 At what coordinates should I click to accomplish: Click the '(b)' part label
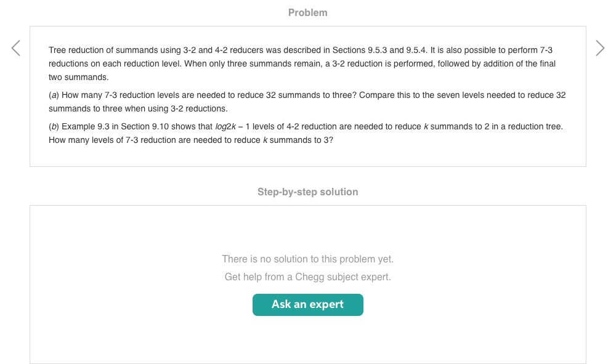pos(54,126)
